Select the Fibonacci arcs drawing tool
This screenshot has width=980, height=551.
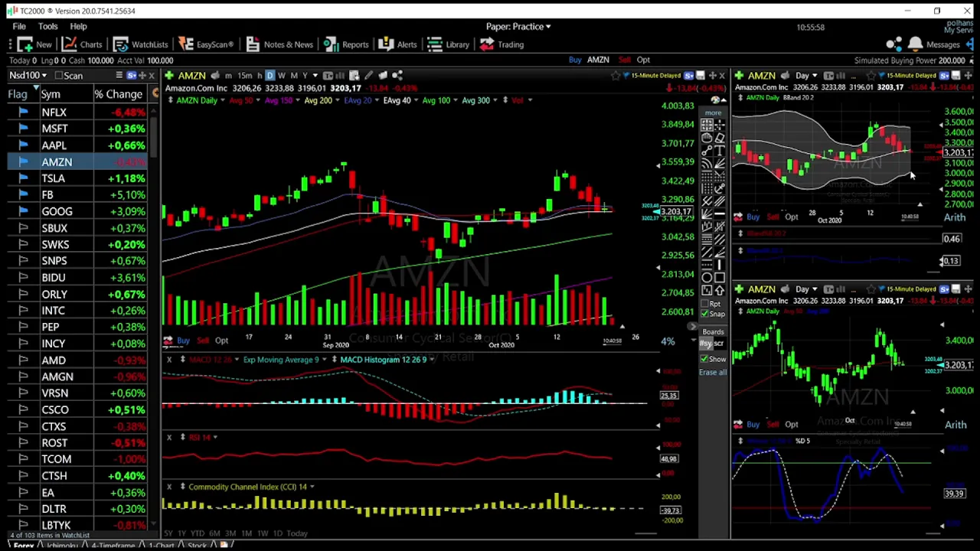pyautogui.click(x=707, y=163)
